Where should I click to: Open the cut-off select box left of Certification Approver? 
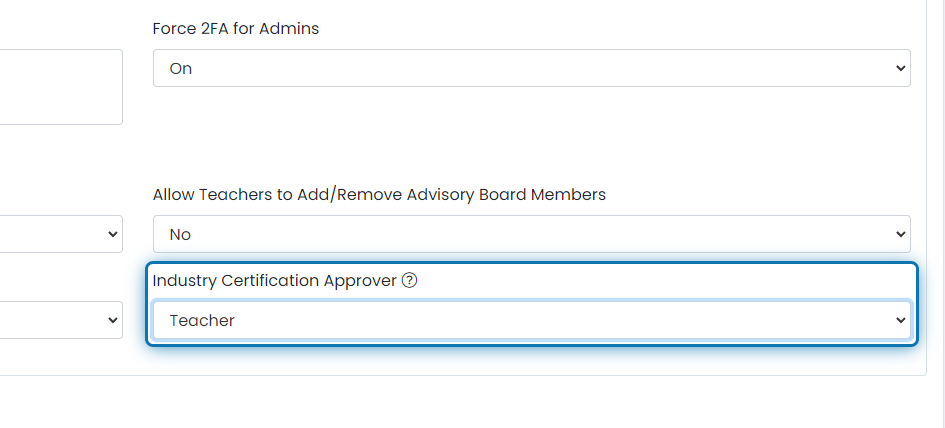[x=61, y=320]
